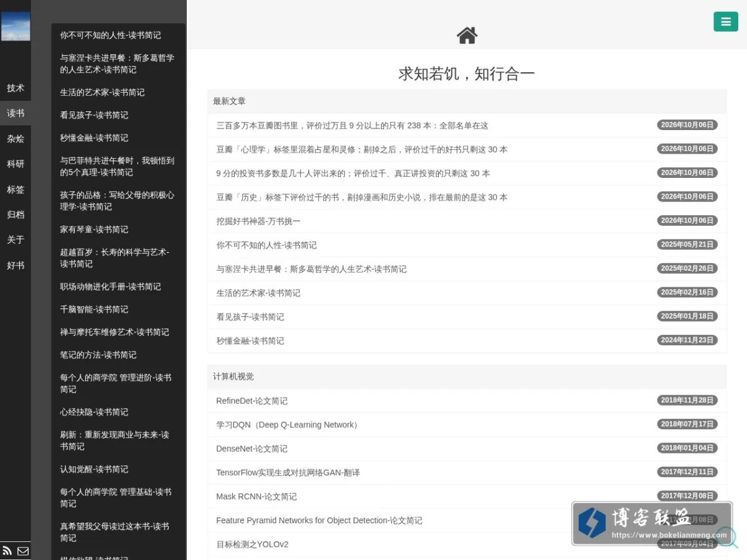Open submenu item 家有琴童-读书简记
The height and width of the screenshot is (560, 747).
click(x=118, y=229)
